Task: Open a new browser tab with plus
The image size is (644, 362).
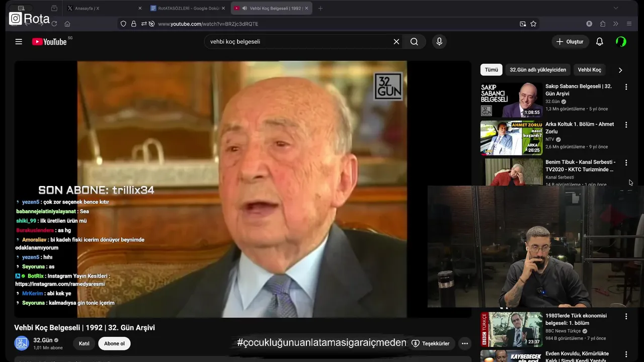Action: 320,9
